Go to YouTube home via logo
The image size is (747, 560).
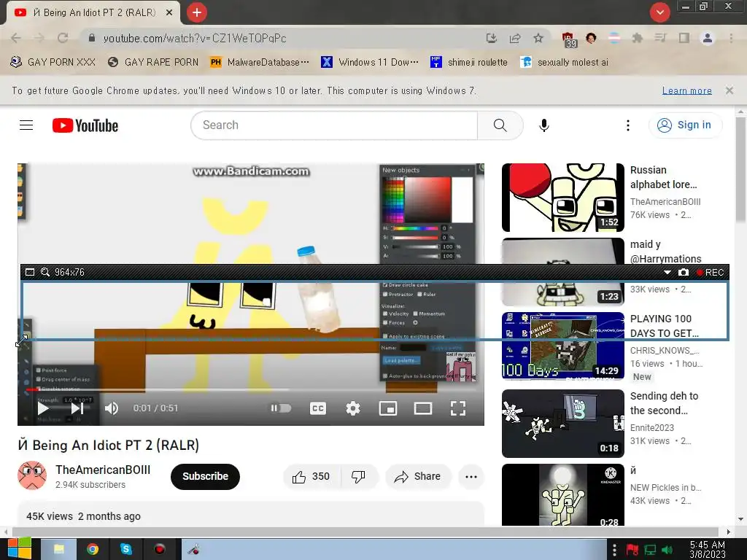click(x=85, y=125)
